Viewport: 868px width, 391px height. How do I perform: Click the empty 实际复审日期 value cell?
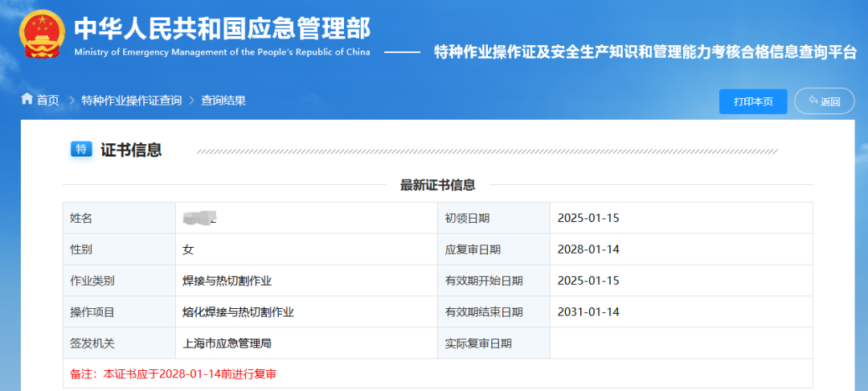pyautogui.click(x=680, y=344)
